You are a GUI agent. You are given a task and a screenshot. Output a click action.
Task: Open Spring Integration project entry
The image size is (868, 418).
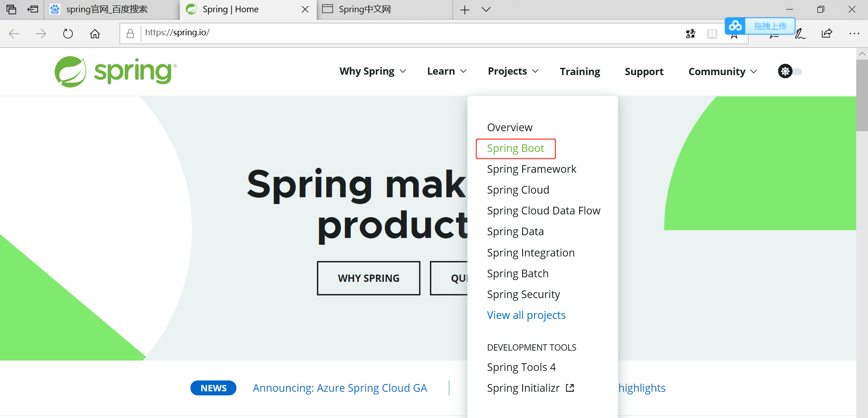click(531, 253)
